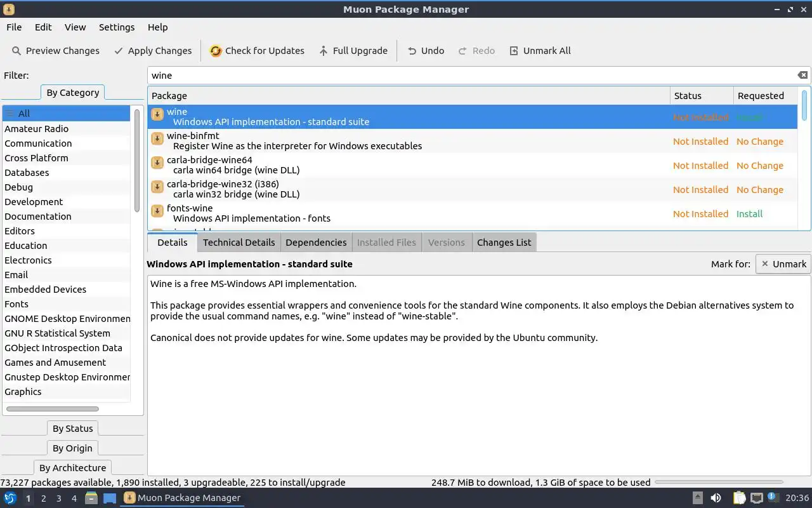The height and width of the screenshot is (508, 812).
Task: Click the removable media tray icon
Action: point(697,498)
